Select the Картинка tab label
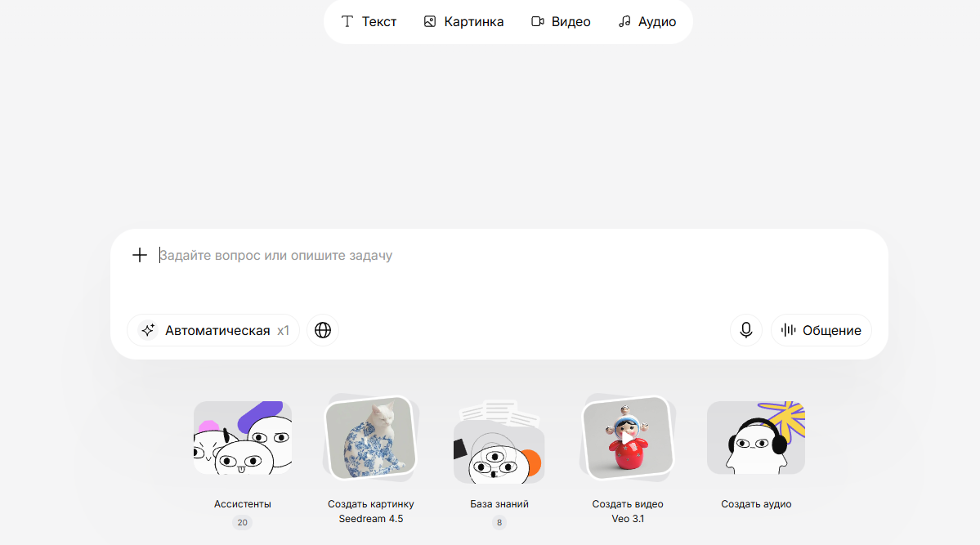This screenshot has width=980, height=545. point(474,22)
